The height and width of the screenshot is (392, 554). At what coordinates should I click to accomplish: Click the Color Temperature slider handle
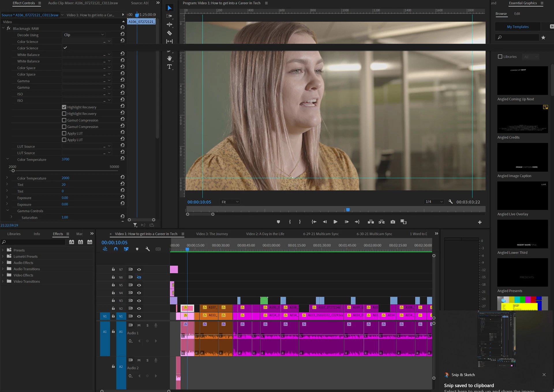13,171
